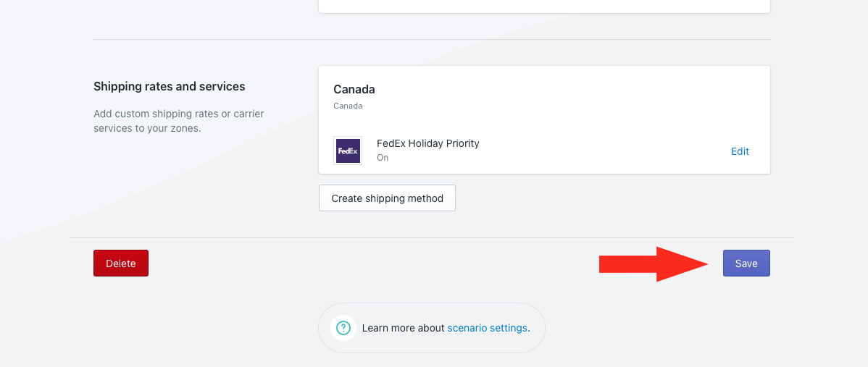Edit the FedEx Holiday Priority method
This screenshot has width=868, height=367.
point(740,151)
